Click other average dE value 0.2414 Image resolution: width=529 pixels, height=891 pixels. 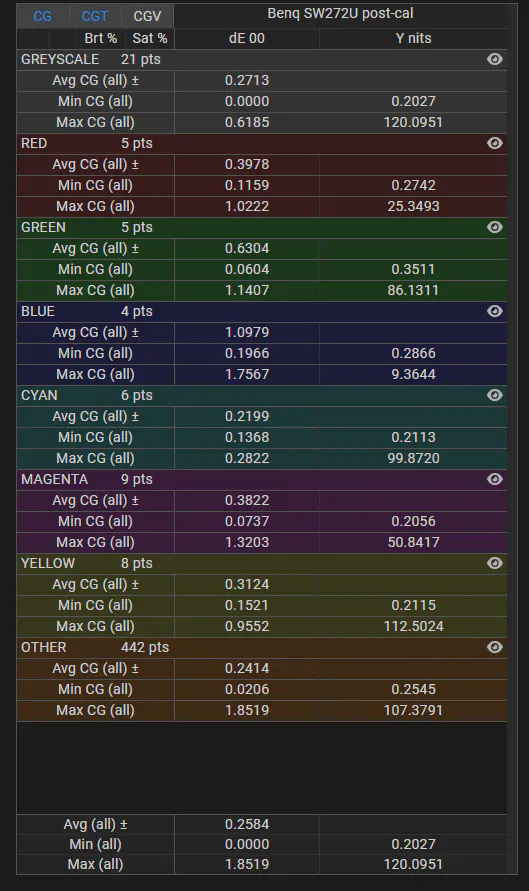247,668
